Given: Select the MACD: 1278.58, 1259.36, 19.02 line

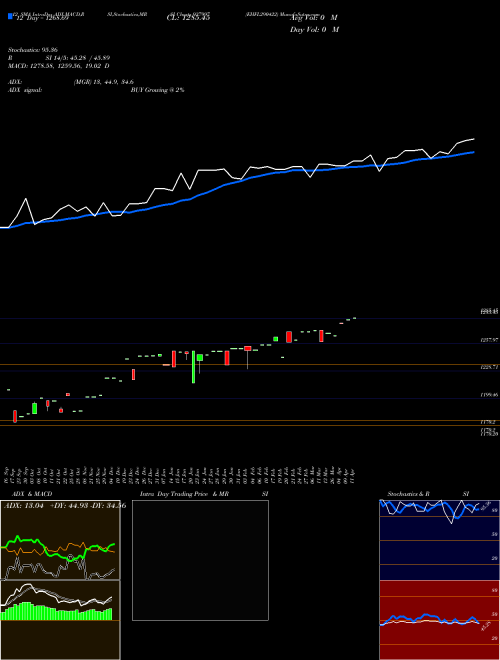Looking at the screenshot, I should coord(59,66).
